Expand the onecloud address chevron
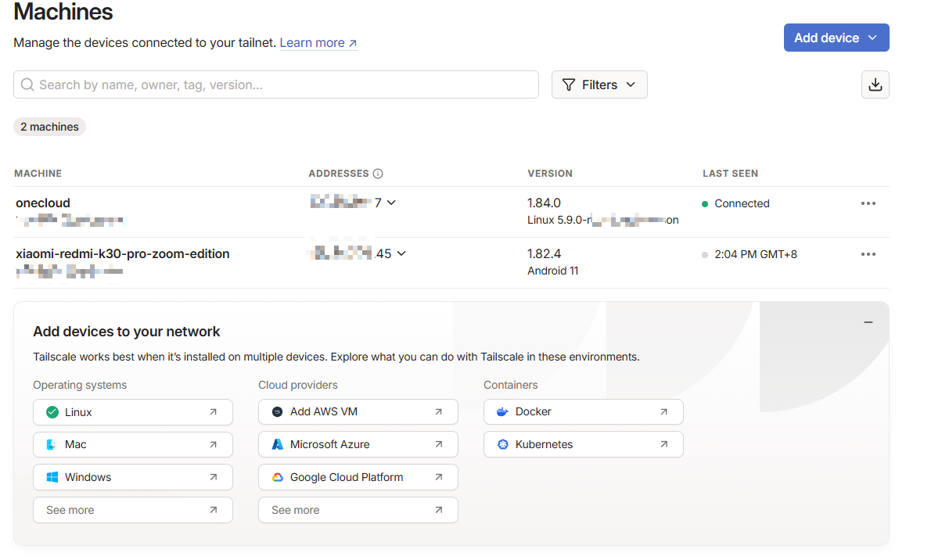 (391, 203)
